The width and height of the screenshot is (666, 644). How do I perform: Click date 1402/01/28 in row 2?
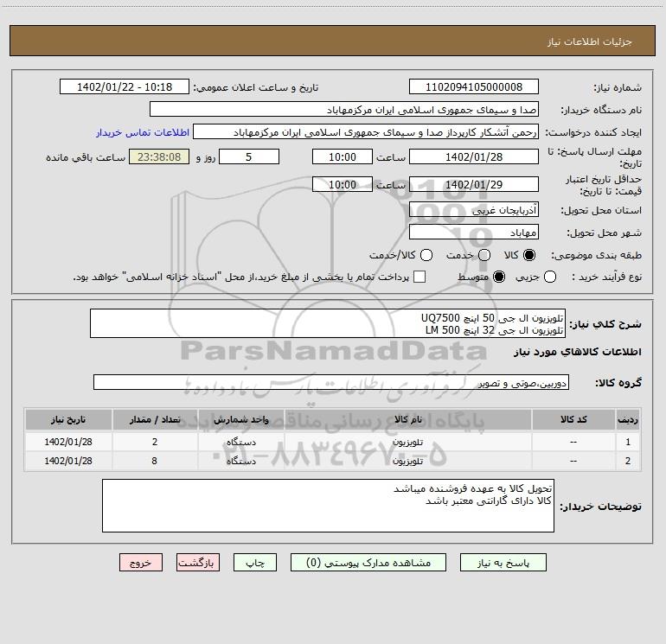68,461
